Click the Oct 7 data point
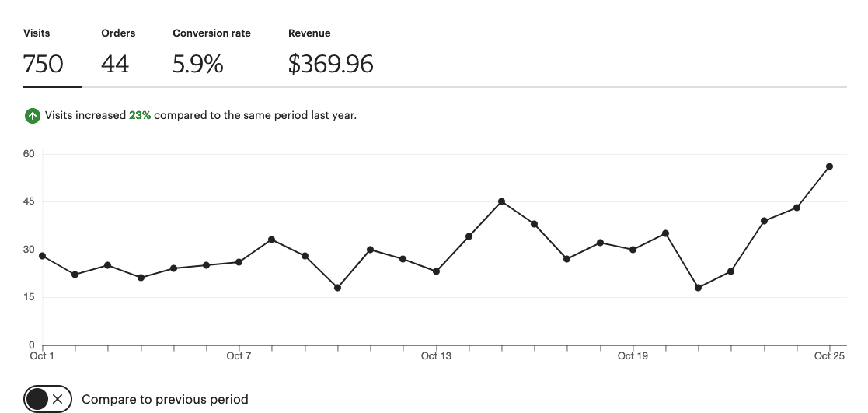This screenshot has height=413, width=868. [239, 261]
